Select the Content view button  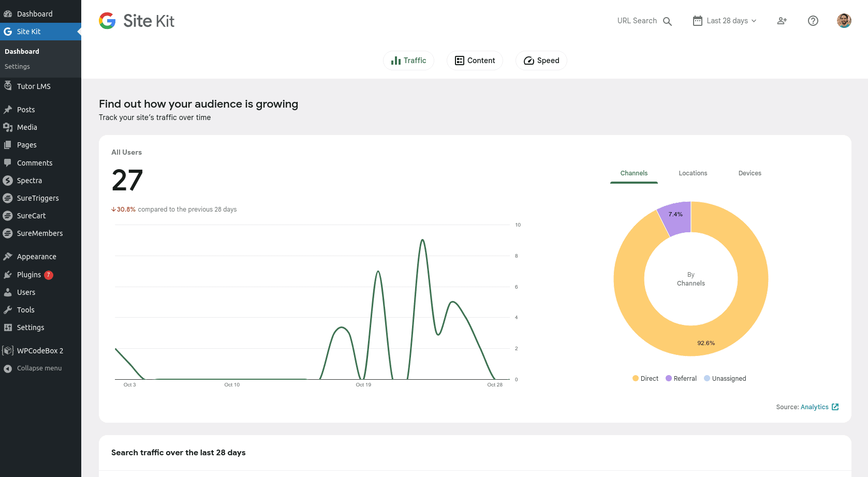point(474,61)
